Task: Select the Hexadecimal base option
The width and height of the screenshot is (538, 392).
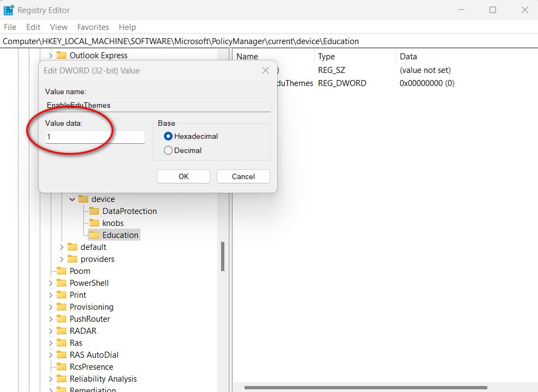Action: (168, 136)
